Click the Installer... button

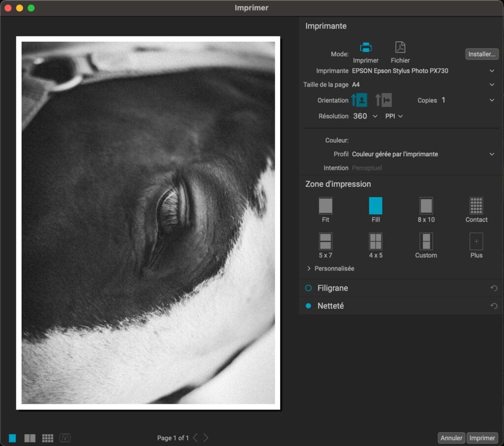point(482,54)
